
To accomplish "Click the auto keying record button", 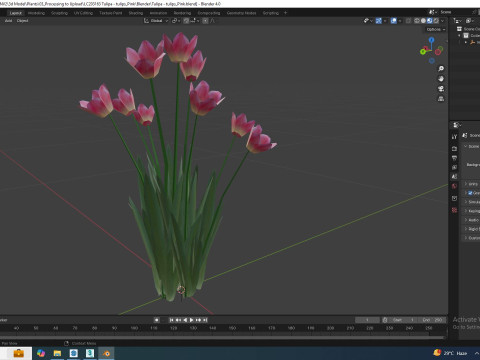I will (x=157, y=320).
